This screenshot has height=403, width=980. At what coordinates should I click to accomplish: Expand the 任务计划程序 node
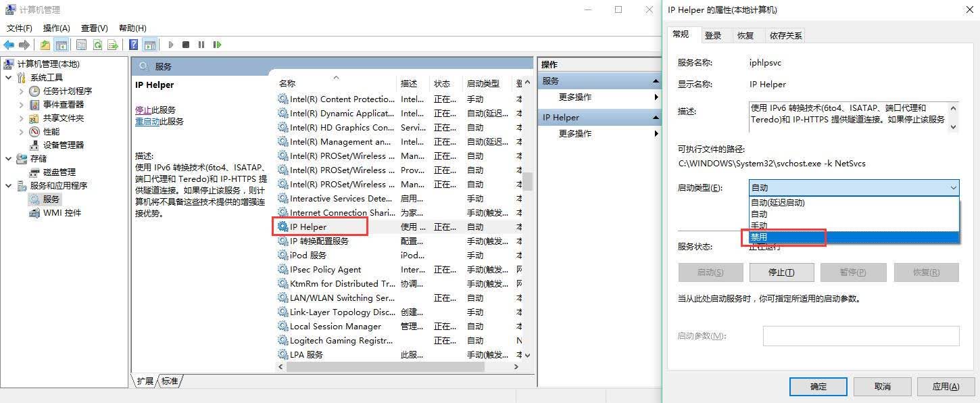point(21,91)
